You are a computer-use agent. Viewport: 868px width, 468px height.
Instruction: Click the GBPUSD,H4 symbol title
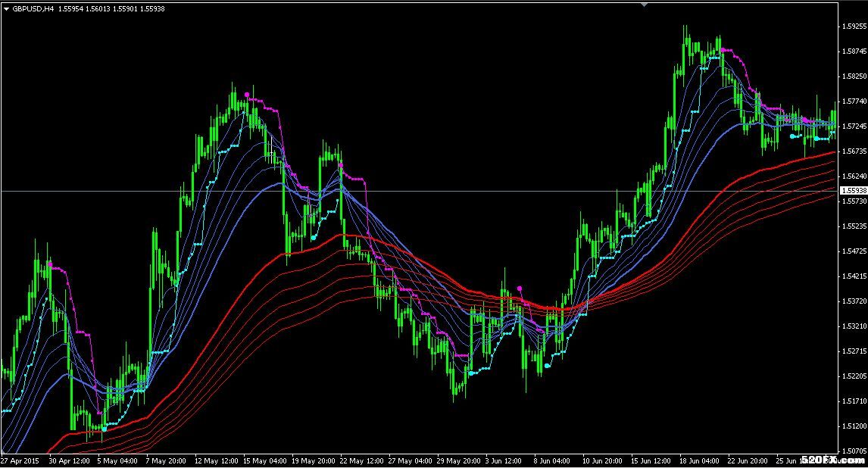[x=33, y=9]
